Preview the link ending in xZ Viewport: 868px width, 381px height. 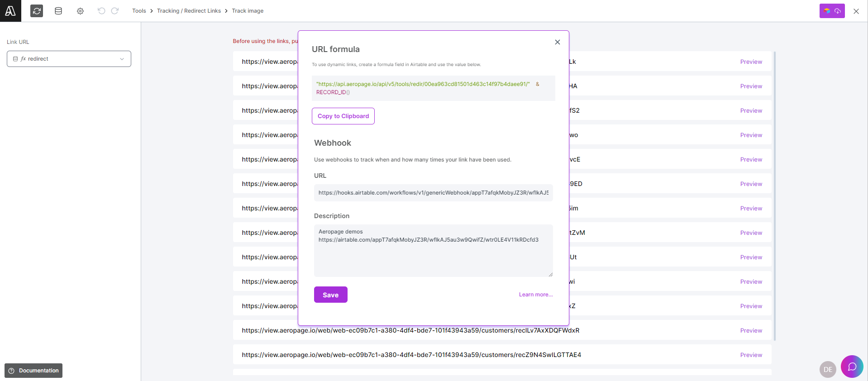751,306
